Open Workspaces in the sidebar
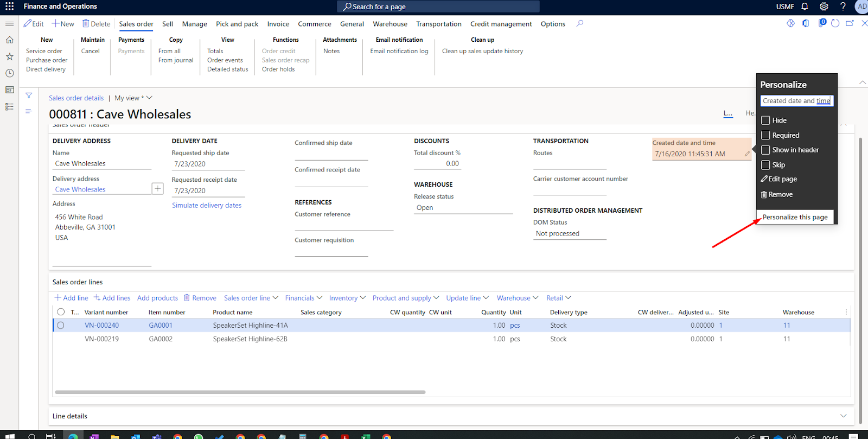Viewport: 868px width, 439px height. tap(9, 90)
